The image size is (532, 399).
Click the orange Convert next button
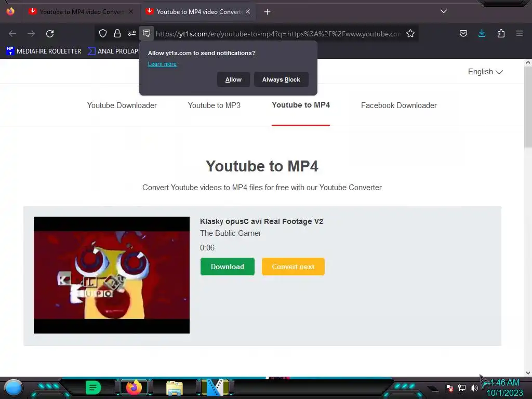pos(293,267)
